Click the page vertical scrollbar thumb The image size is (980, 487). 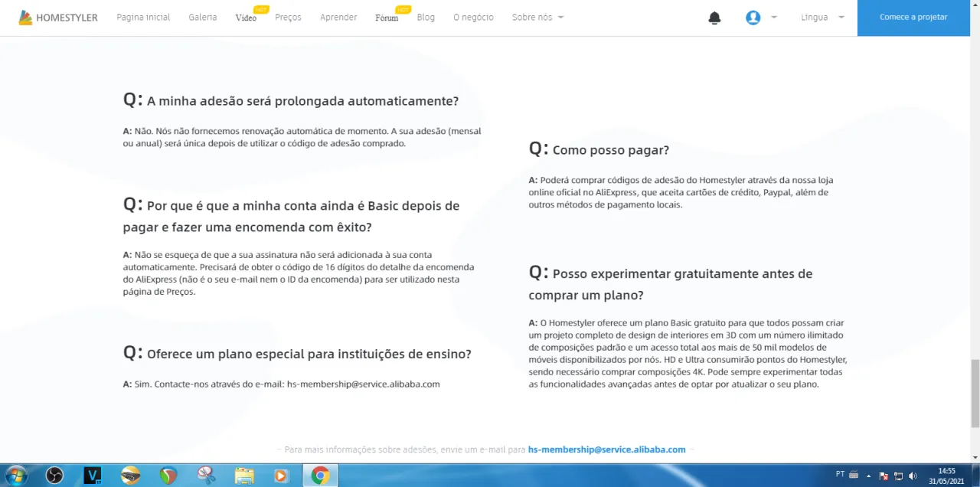click(x=975, y=393)
